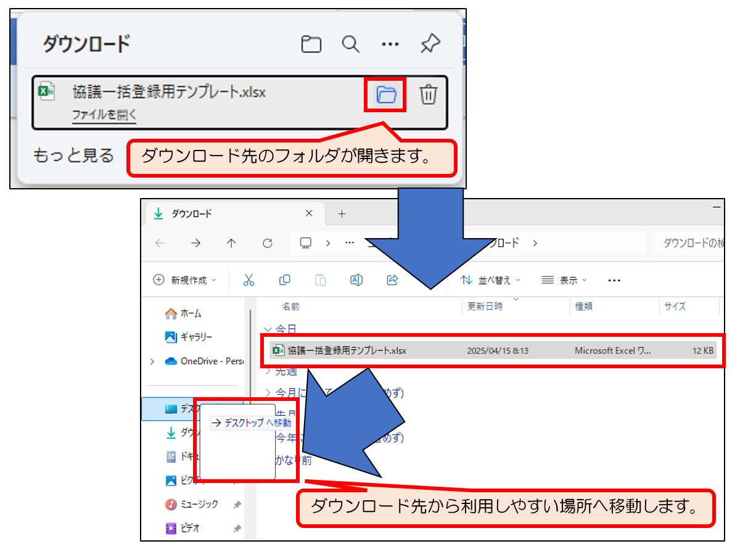
Task: Click the pin icon next to ミュージック
Action: pyautogui.click(x=236, y=505)
